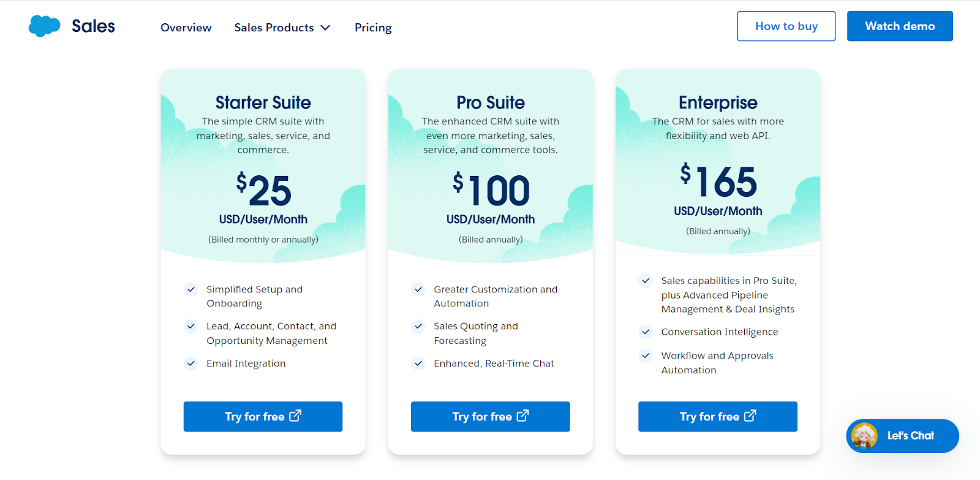
Task: Expand the Sales Products dropdown menu
Action: point(282,28)
